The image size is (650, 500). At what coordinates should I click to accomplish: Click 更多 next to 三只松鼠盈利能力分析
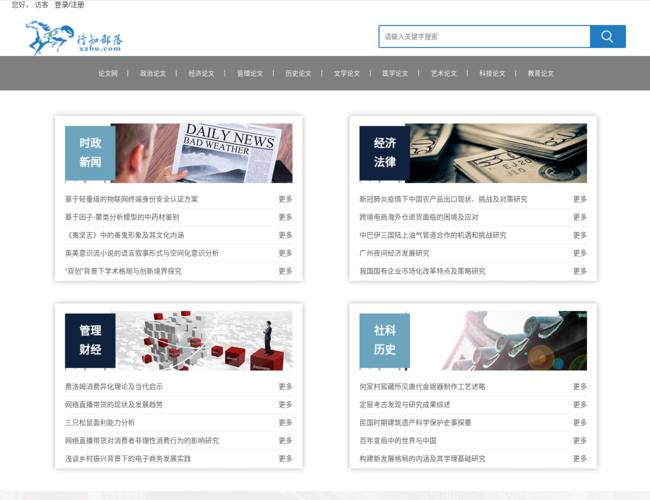pos(285,422)
